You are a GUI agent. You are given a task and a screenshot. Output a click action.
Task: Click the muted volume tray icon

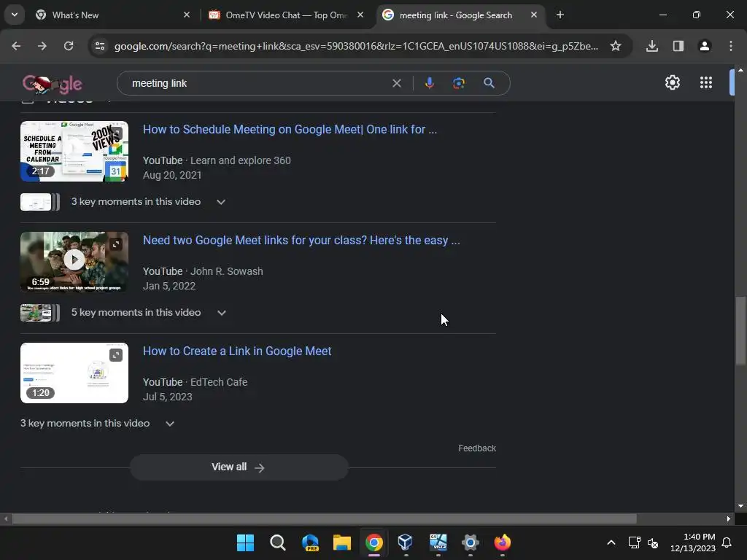[x=653, y=542]
